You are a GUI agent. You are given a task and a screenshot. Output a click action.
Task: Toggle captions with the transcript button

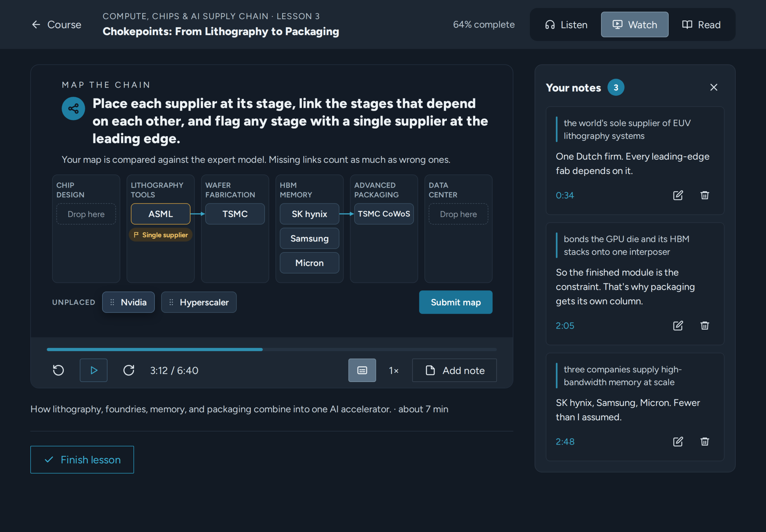(362, 370)
